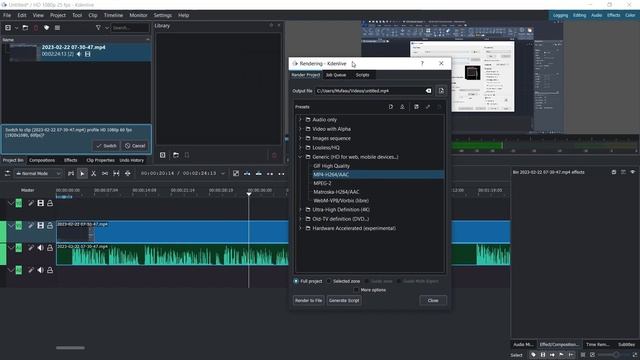Select the spacer tool in timeline toolbar

tap(105, 173)
